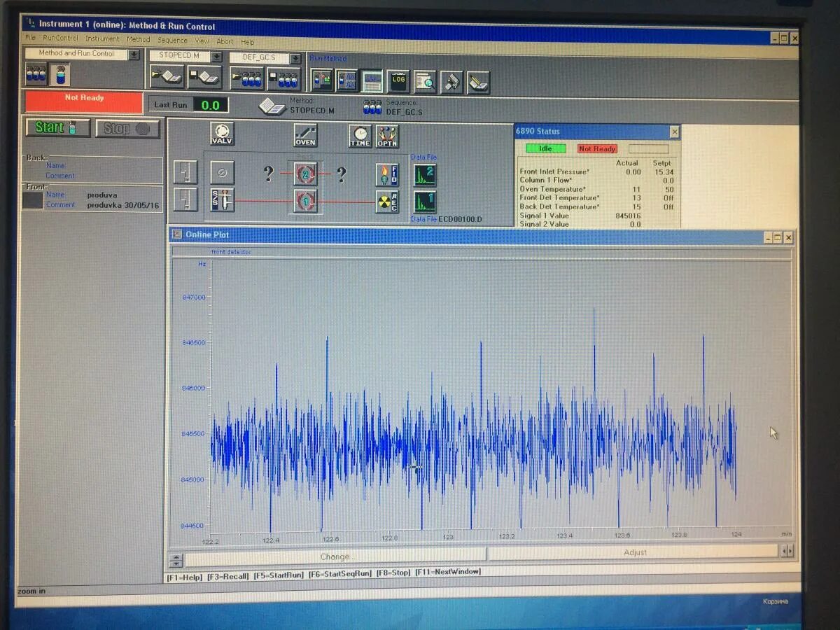The width and height of the screenshot is (840, 630).
Task: Click the front sample name produva
Action: click(x=102, y=195)
